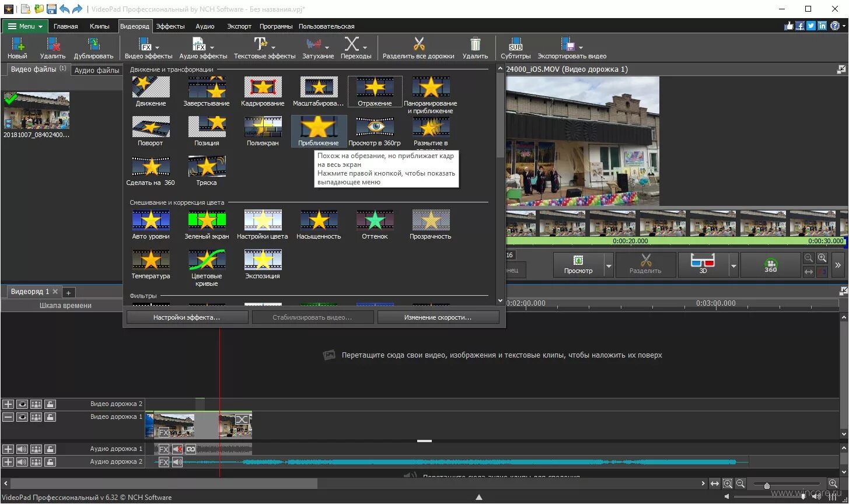This screenshot has height=504, width=849.
Task: Expand the Затухание dropdown arrow
Action: (x=327, y=47)
